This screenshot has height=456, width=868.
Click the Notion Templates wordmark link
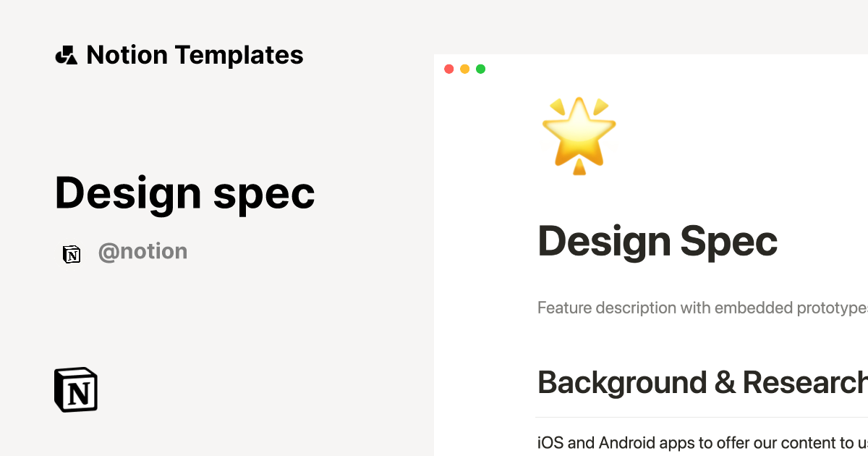(x=195, y=54)
